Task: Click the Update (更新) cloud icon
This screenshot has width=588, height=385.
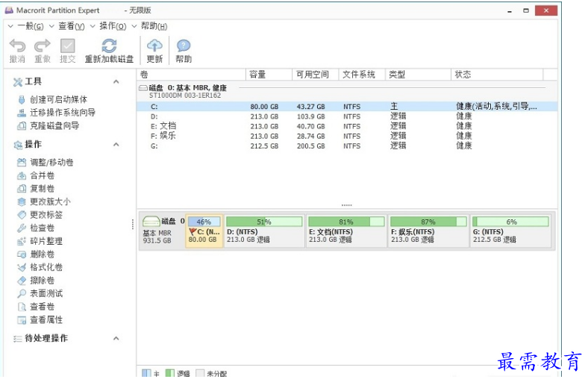Action: pos(154,46)
